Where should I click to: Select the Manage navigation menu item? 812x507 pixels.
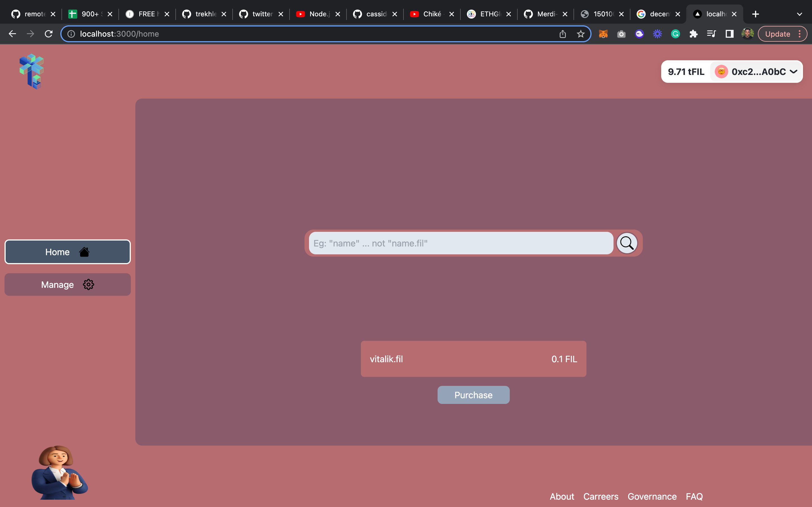point(67,284)
